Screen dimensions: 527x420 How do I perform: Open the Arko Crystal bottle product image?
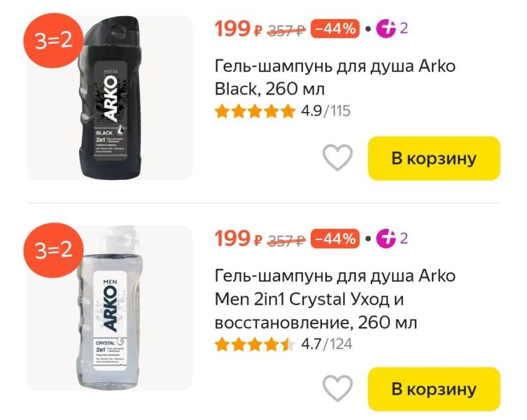click(x=110, y=308)
